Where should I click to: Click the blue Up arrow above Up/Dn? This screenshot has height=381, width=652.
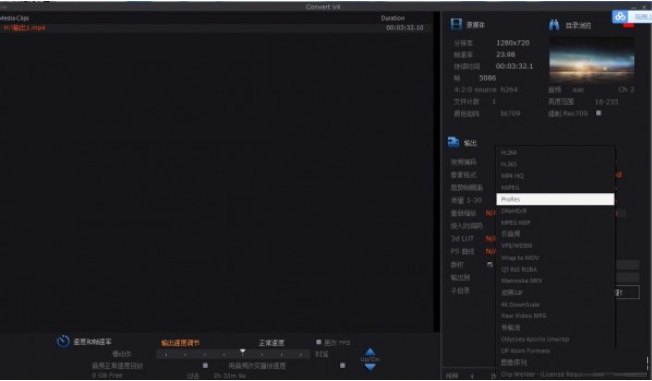(x=370, y=352)
